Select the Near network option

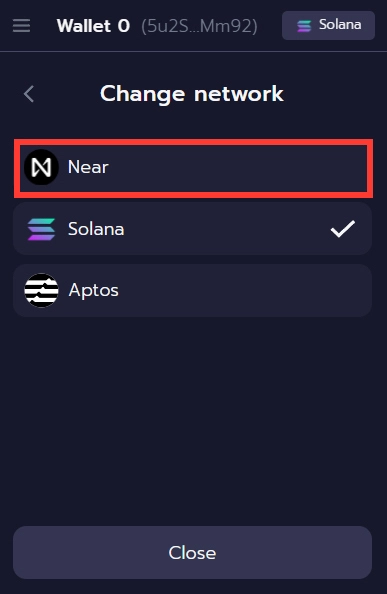(x=193, y=168)
